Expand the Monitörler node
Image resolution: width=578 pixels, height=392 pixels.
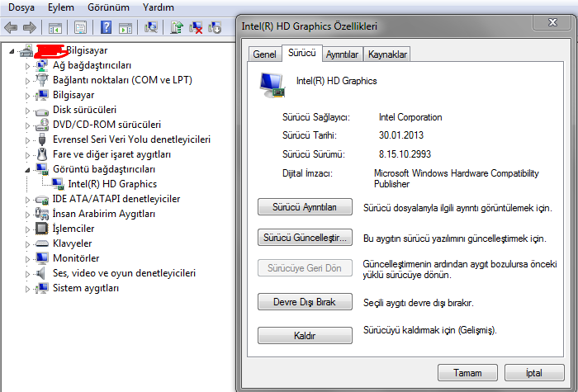pos(27,259)
